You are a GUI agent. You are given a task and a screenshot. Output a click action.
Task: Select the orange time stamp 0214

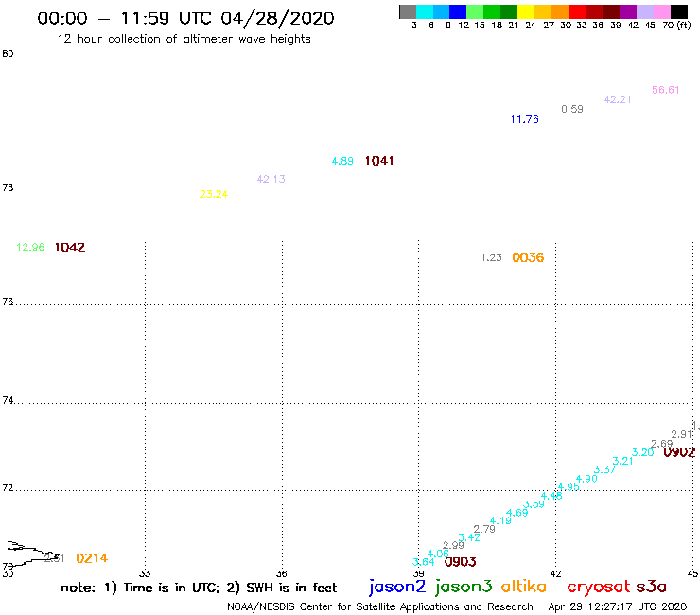(x=92, y=558)
